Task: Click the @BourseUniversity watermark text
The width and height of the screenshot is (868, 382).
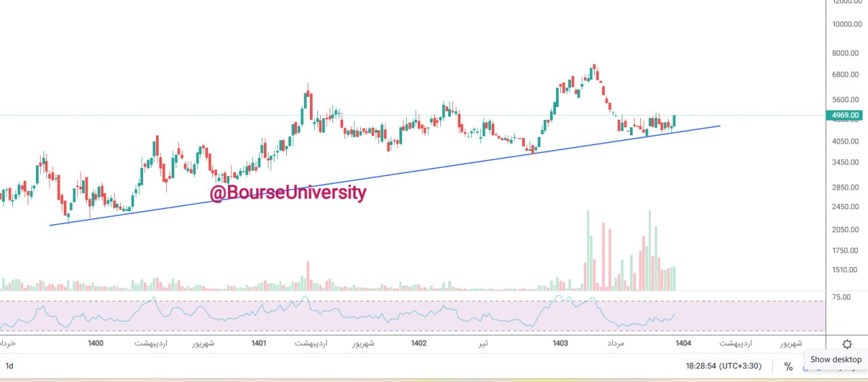Action: 288,193
